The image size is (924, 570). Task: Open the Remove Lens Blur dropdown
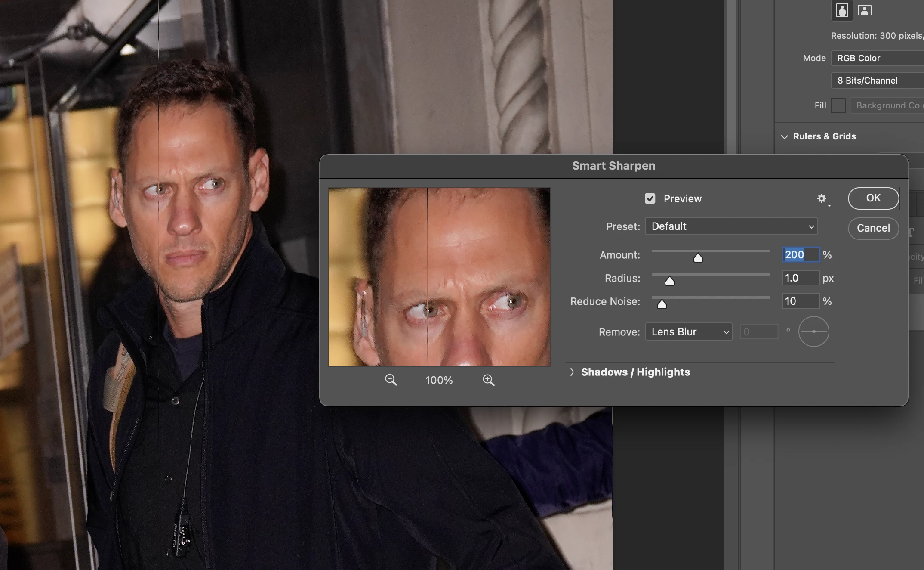pyautogui.click(x=689, y=332)
